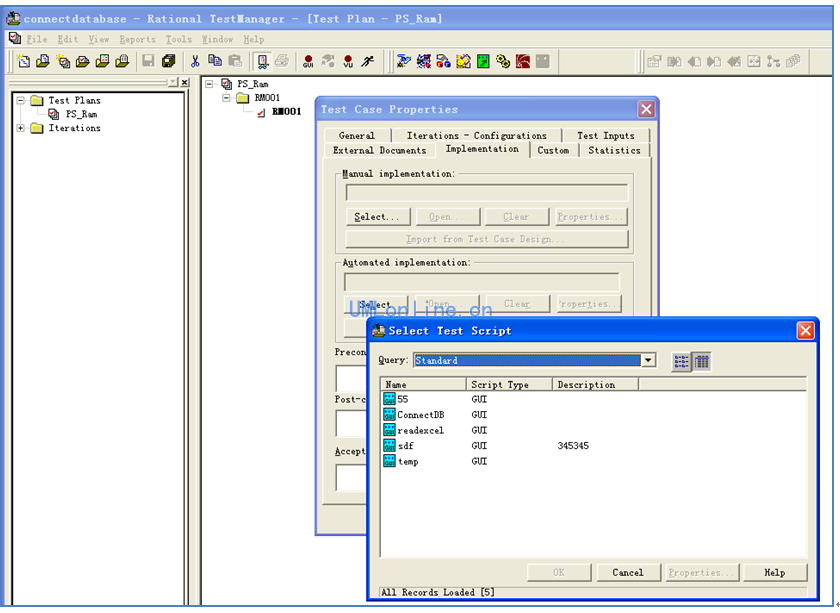Click the Print toolbar icon
The width and height of the screenshot is (840, 613).
(x=282, y=62)
